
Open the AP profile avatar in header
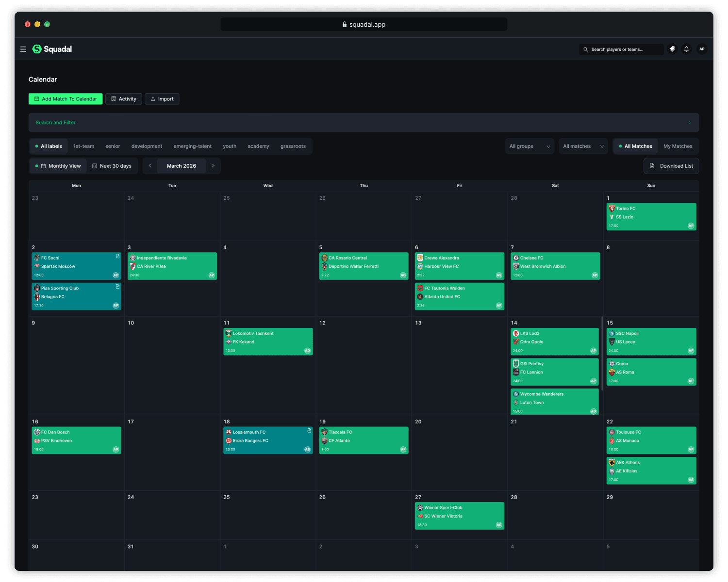[701, 49]
